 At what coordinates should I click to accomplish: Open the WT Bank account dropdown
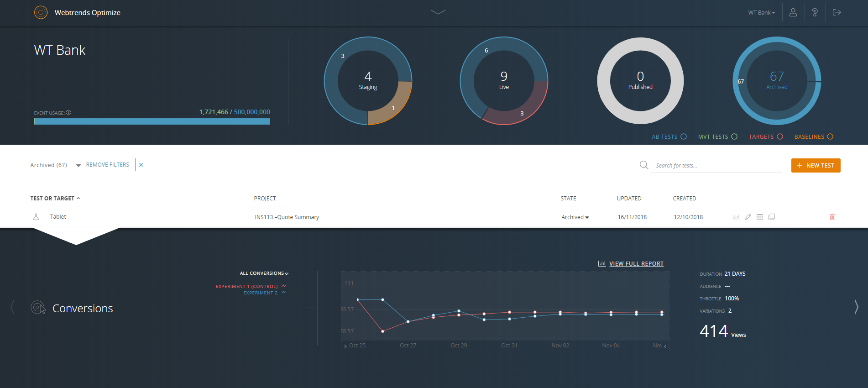tap(762, 12)
